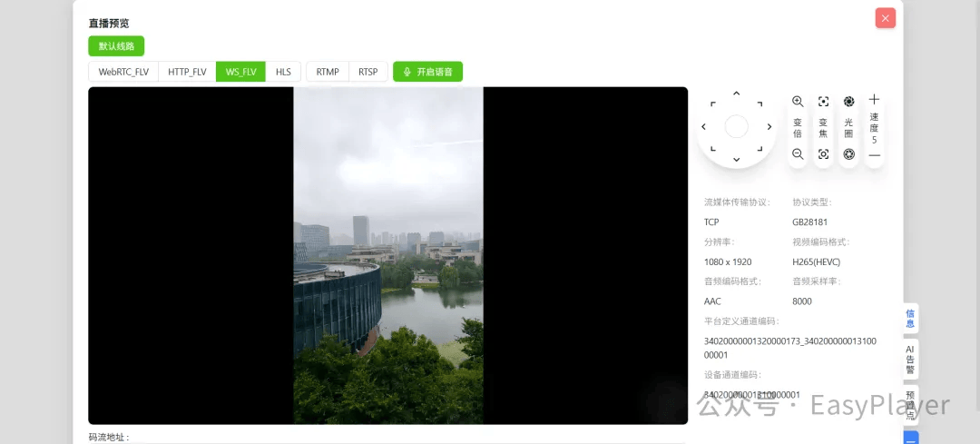Click the 直播预览 dialog title
The height and width of the screenshot is (444, 980).
tap(109, 23)
